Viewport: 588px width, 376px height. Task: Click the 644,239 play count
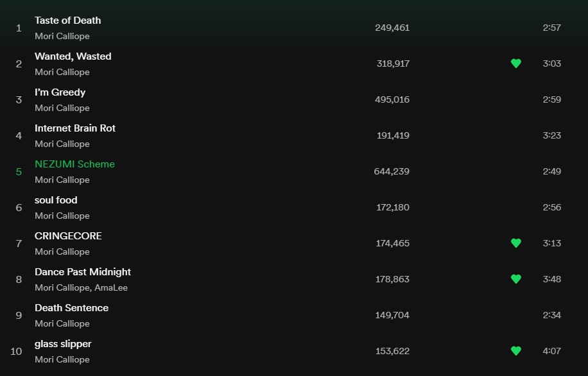pyautogui.click(x=392, y=171)
